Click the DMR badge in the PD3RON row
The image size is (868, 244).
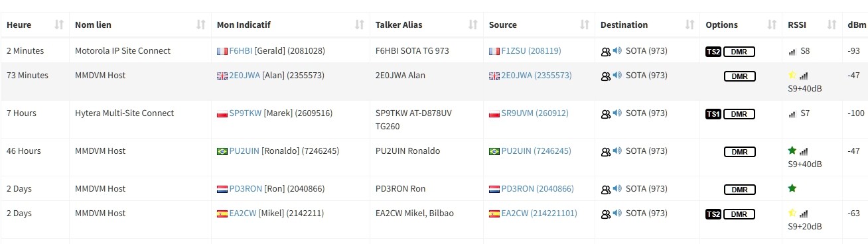pos(739,190)
